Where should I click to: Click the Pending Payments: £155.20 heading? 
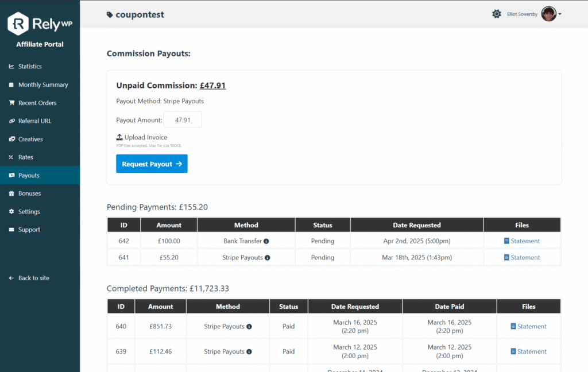(x=157, y=207)
